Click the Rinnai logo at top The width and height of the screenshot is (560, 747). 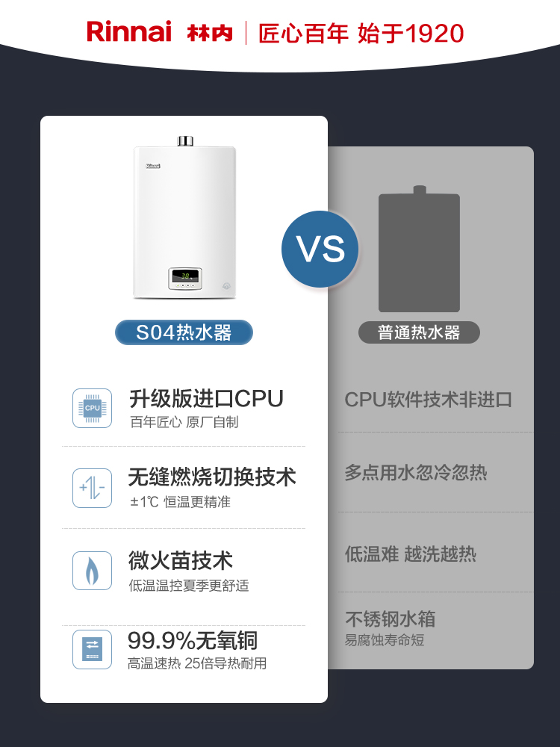tap(129, 32)
